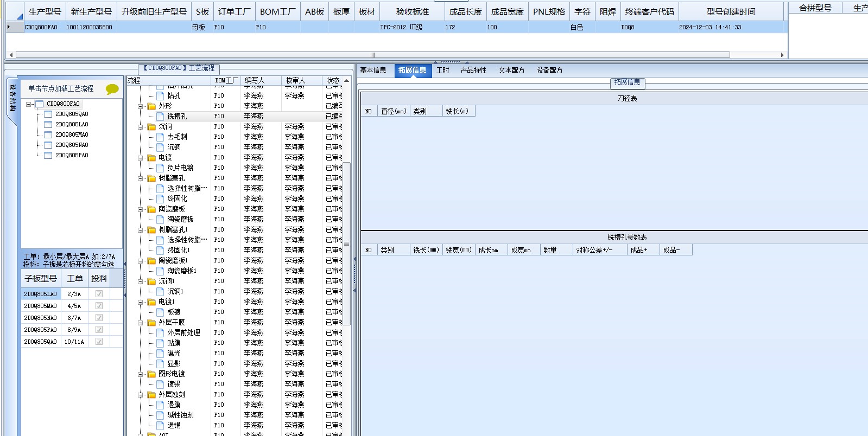This screenshot has width=868, height=436.
Task: Click the 型号创建时间 column header
Action: click(x=731, y=11)
